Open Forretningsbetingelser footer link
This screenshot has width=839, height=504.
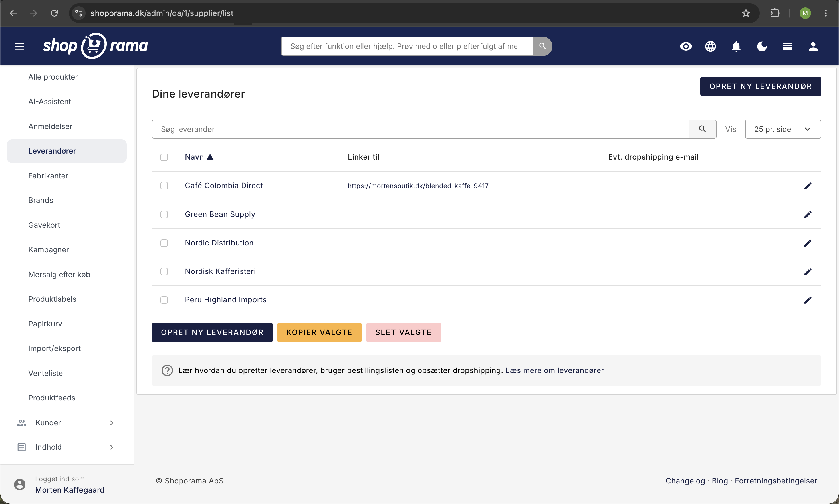click(x=776, y=481)
